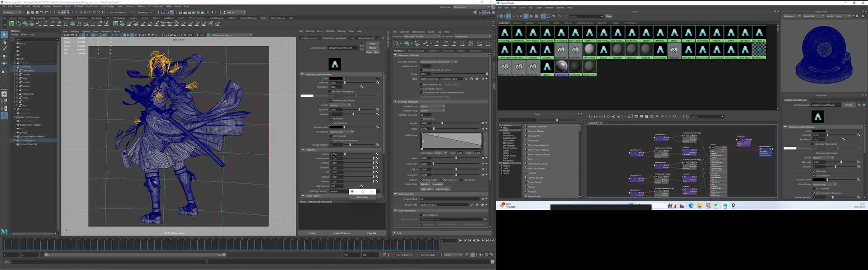Toggle AOV Indirect checkbox in Attribute Editor
This screenshot has height=270, width=868.
click(331, 136)
